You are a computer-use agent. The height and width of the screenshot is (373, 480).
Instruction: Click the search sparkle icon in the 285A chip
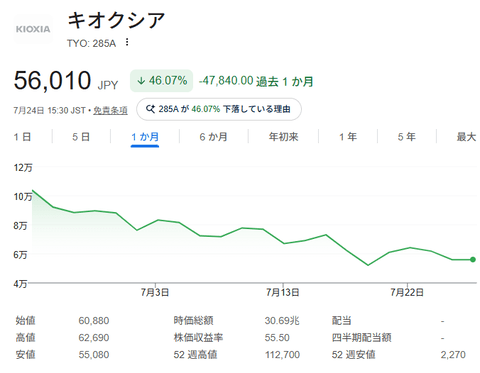[150, 109]
